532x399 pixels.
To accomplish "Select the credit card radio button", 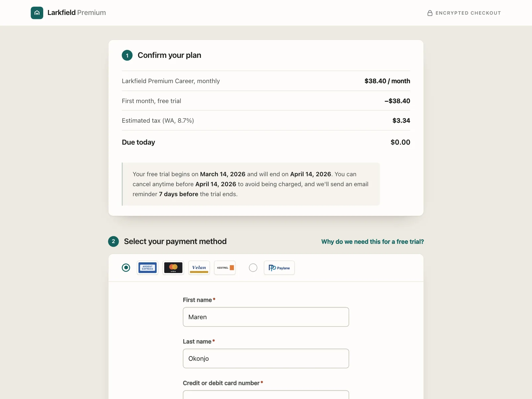I will coord(126,268).
